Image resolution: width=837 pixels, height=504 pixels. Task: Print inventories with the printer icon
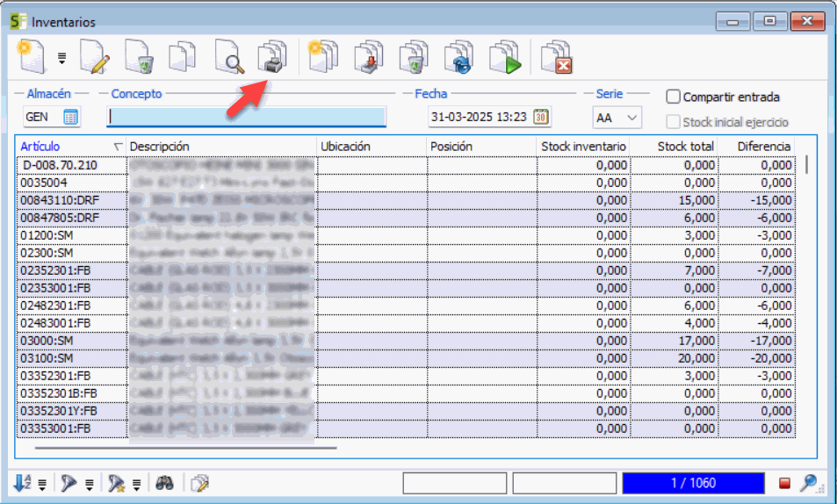click(272, 56)
